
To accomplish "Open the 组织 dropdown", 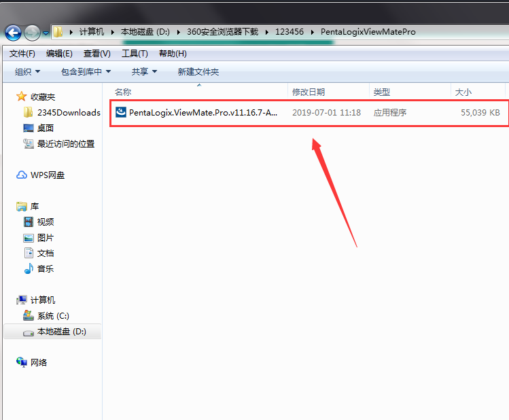I will pyautogui.click(x=28, y=72).
